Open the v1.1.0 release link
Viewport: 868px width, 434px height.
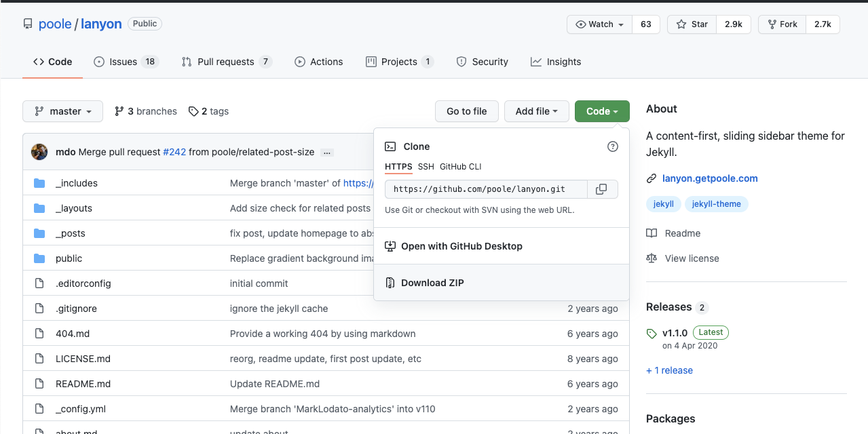[x=675, y=333]
